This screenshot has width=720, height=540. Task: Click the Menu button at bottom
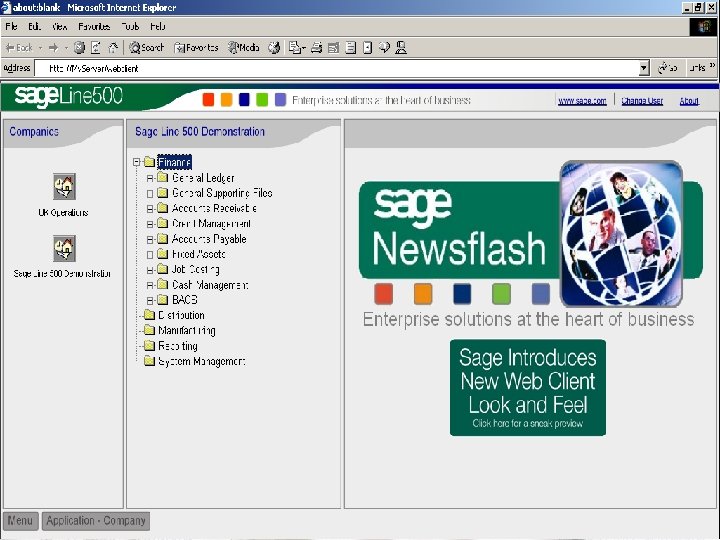pyautogui.click(x=20, y=521)
